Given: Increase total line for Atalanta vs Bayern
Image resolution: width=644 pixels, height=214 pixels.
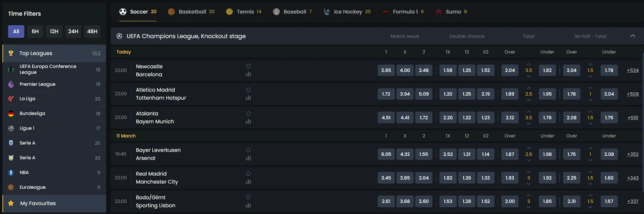Looking at the screenshot, I should [528, 112].
